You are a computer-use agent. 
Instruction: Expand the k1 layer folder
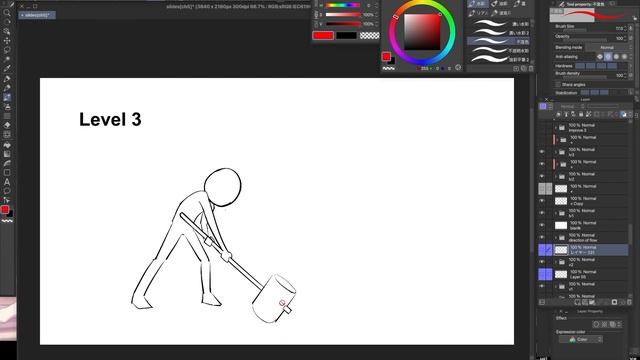point(556,213)
